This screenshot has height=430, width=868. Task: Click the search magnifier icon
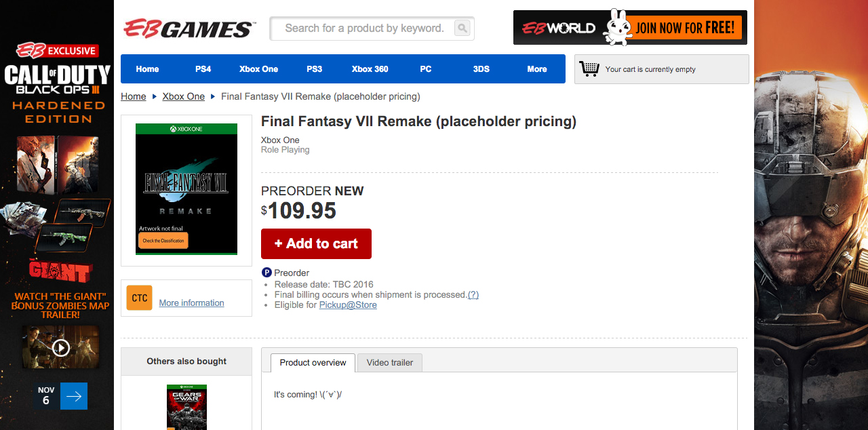tap(462, 28)
